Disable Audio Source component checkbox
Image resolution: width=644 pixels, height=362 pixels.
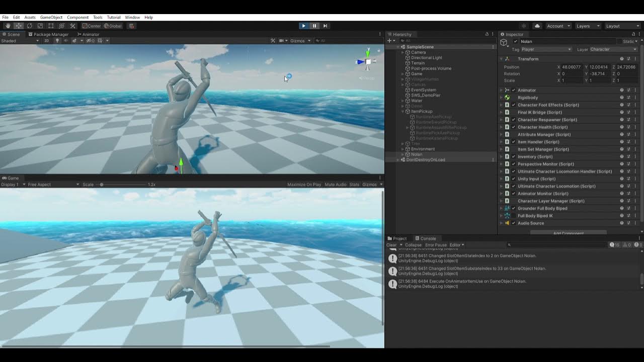514,223
